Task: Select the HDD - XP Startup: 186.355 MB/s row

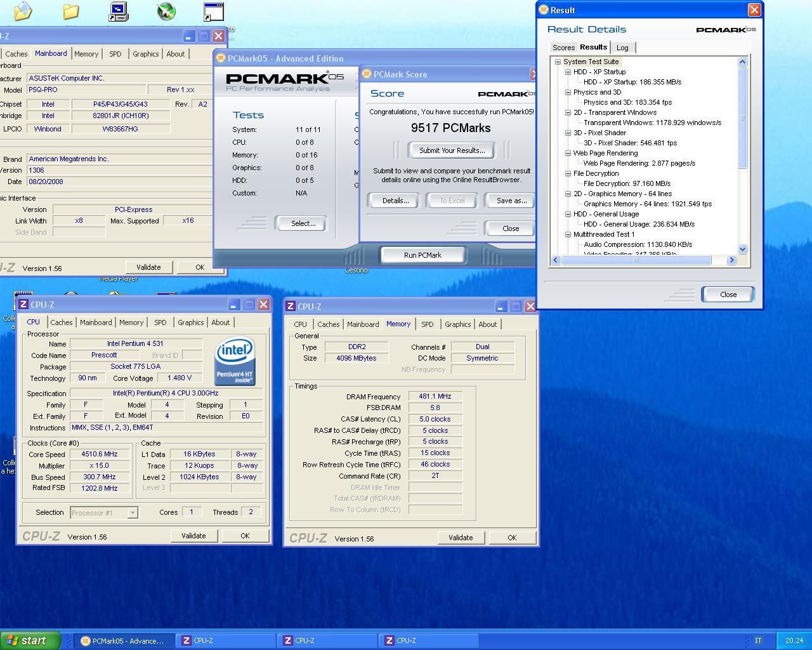Action: tap(632, 82)
